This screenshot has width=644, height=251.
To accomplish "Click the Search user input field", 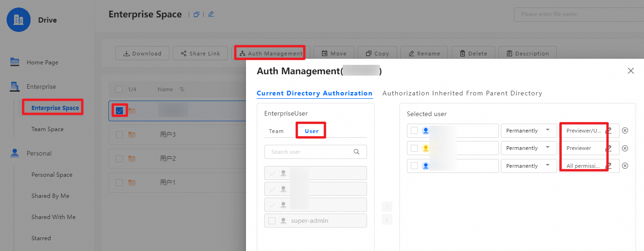I will point(315,152).
